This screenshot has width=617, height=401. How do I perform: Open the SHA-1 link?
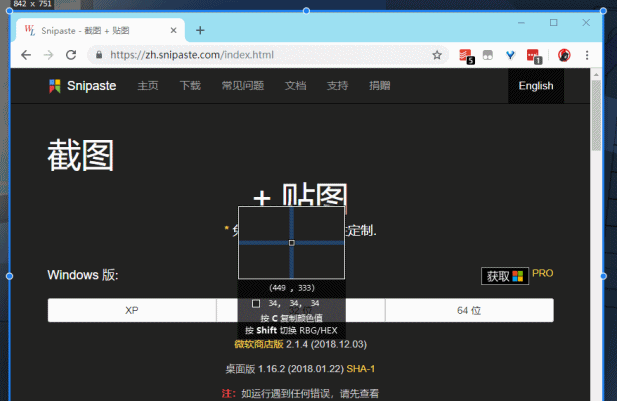(x=361, y=369)
